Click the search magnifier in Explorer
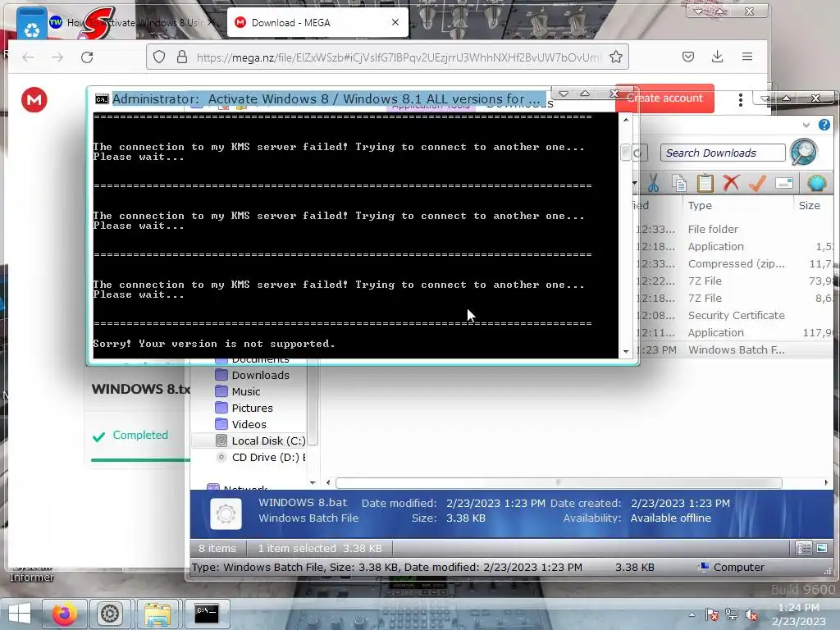Image resolution: width=840 pixels, height=630 pixels. pos(804,152)
